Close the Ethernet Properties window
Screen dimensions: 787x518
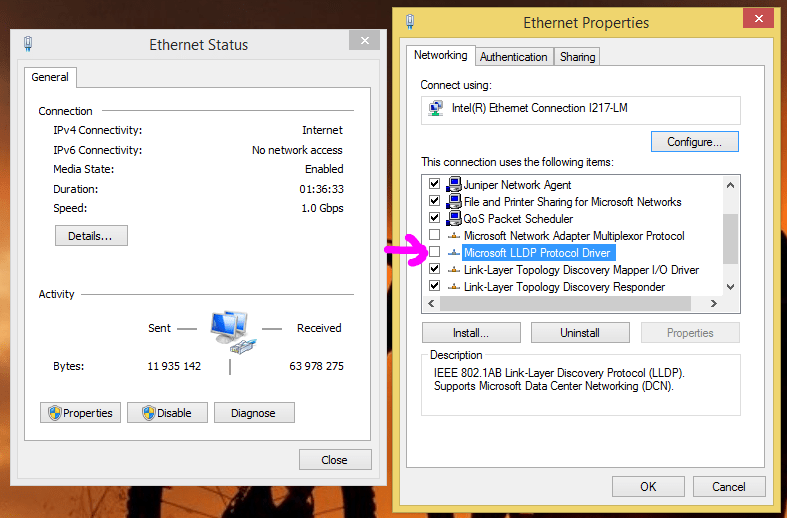[758, 18]
